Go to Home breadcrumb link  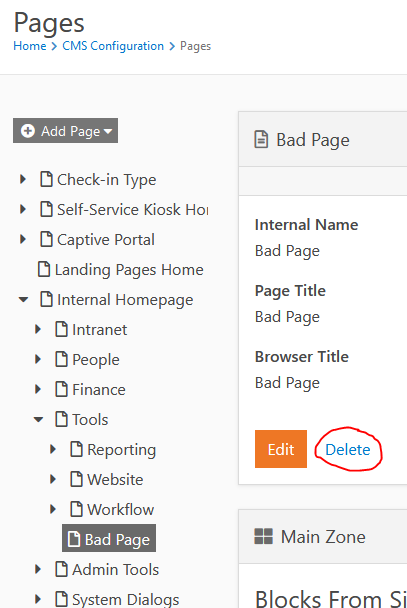(30, 46)
